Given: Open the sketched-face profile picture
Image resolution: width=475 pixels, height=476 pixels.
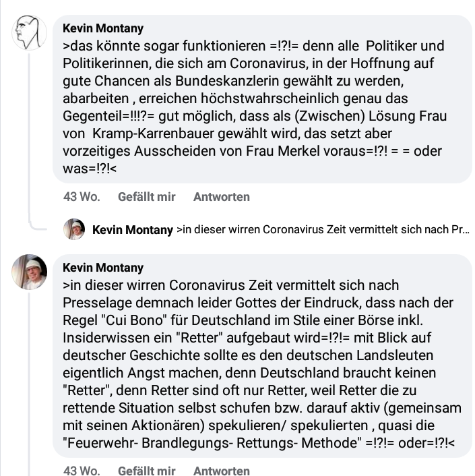Looking at the screenshot, I should pos(30,33).
